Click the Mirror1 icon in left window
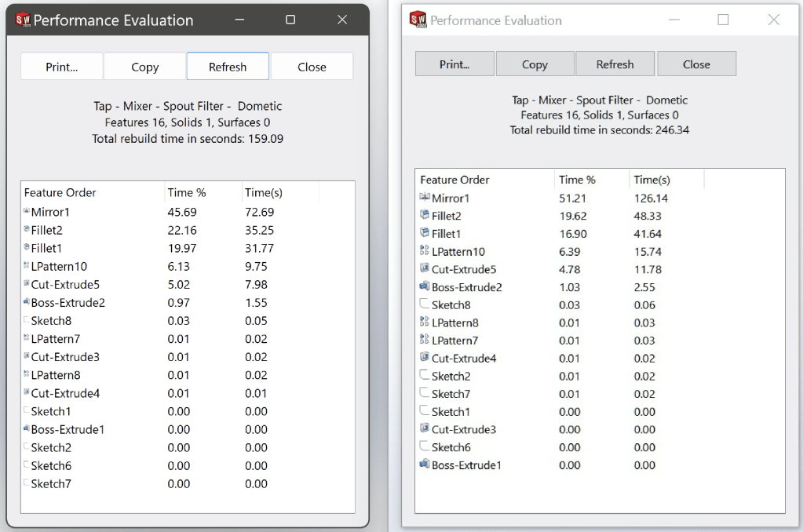 [27, 212]
